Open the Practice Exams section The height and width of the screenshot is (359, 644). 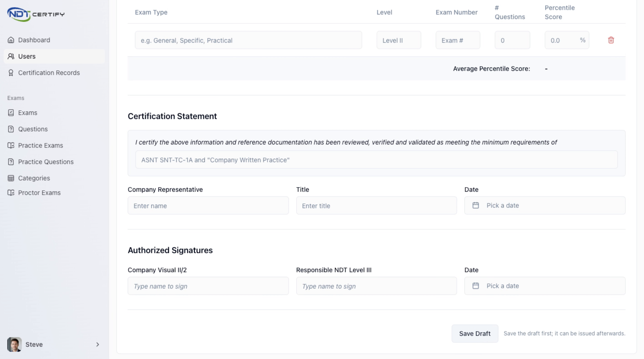click(54, 146)
